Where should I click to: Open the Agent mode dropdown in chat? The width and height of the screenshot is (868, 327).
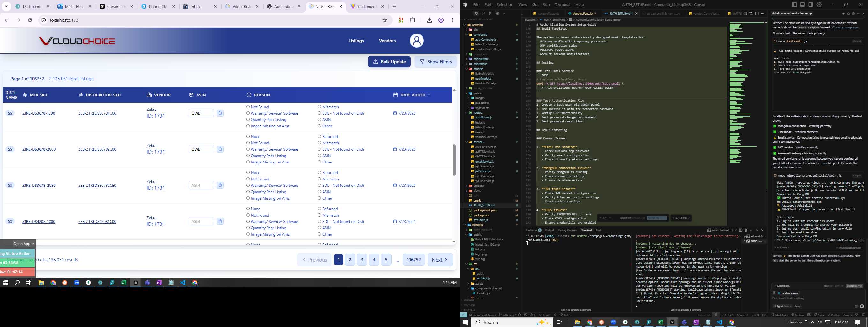coord(782,306)
